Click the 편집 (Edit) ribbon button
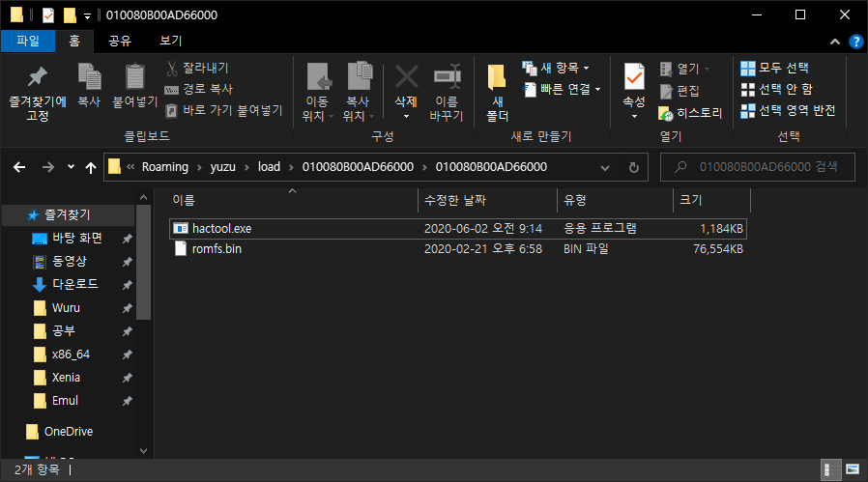 (x=680, y=91)
